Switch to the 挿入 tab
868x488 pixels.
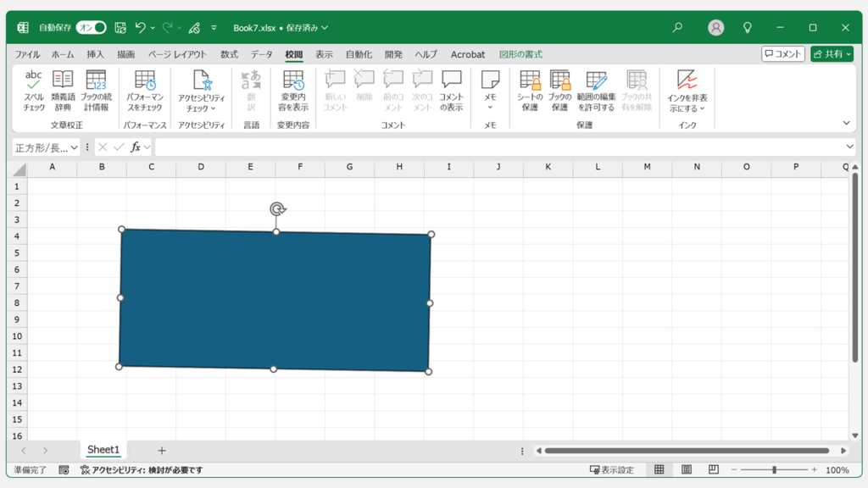pos(95,54)
